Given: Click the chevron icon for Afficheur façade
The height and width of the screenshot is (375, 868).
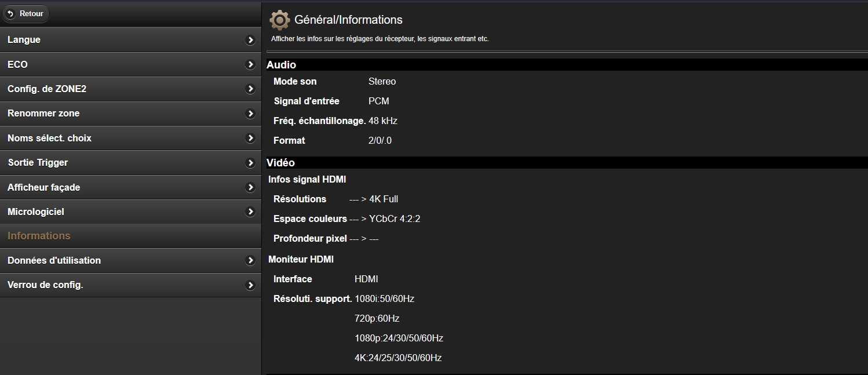Looking at the screenshot, I should tap(250, 187).
